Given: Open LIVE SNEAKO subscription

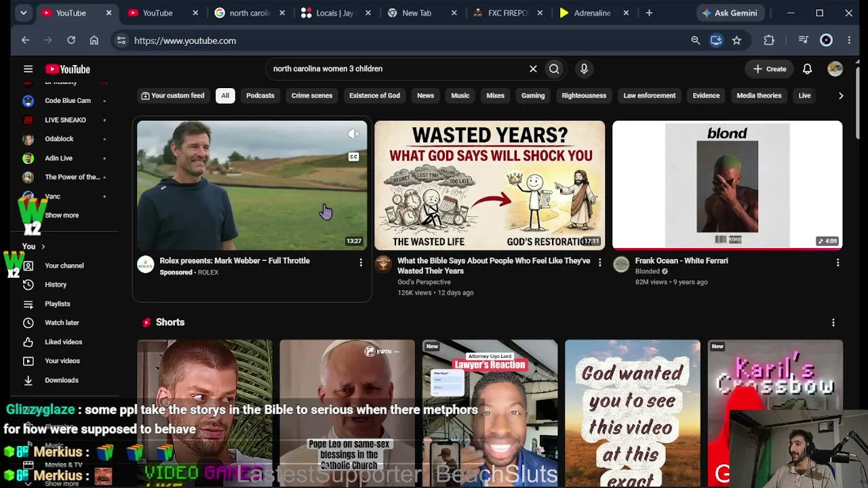Looking at the screenshot, I should [x=64, y=120].
